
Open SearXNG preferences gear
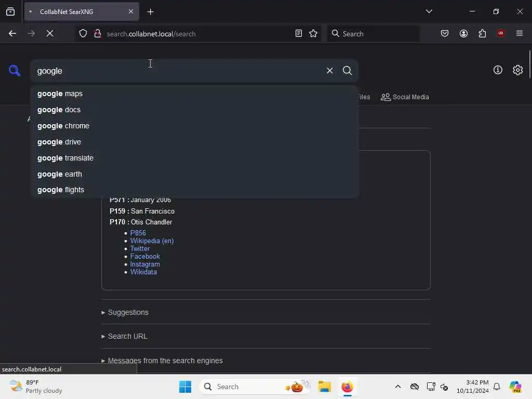pyautogui.click(x=517, y=70)
